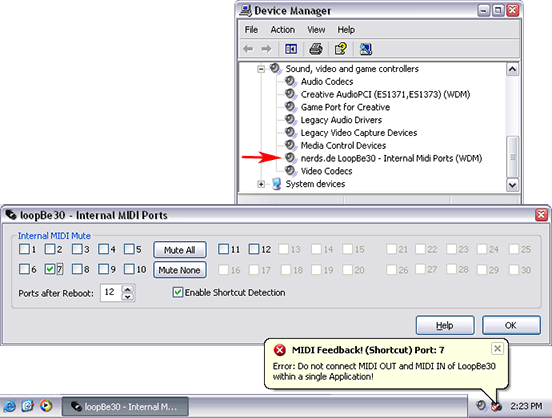This screenshot has height=418, width=552.
Task: Open the View menu
Action: point(316,30)
